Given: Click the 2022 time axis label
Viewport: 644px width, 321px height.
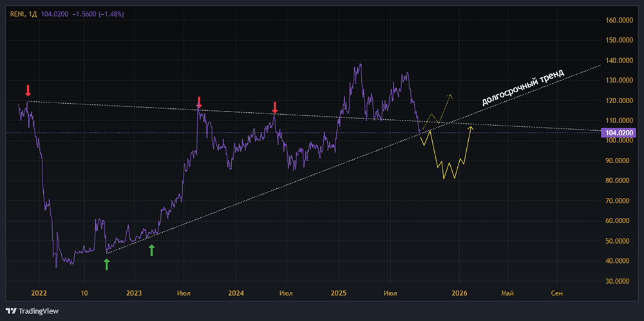Looking at the screenshot, I should [39, 293].
